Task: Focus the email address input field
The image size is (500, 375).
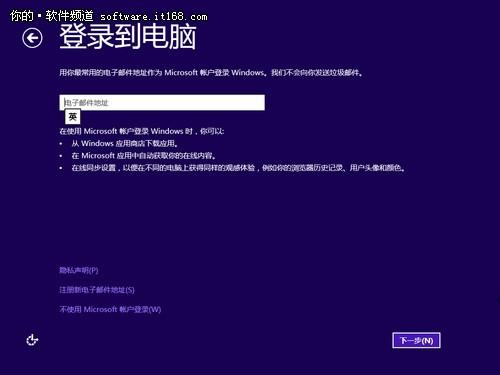Action: pyautogui.click(x=162, y=102)
